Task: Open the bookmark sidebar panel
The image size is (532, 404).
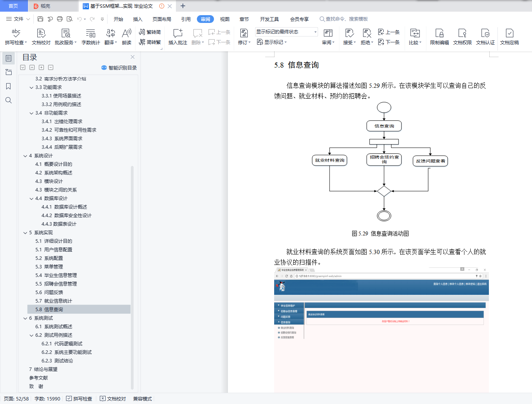Action: (8, 86)
